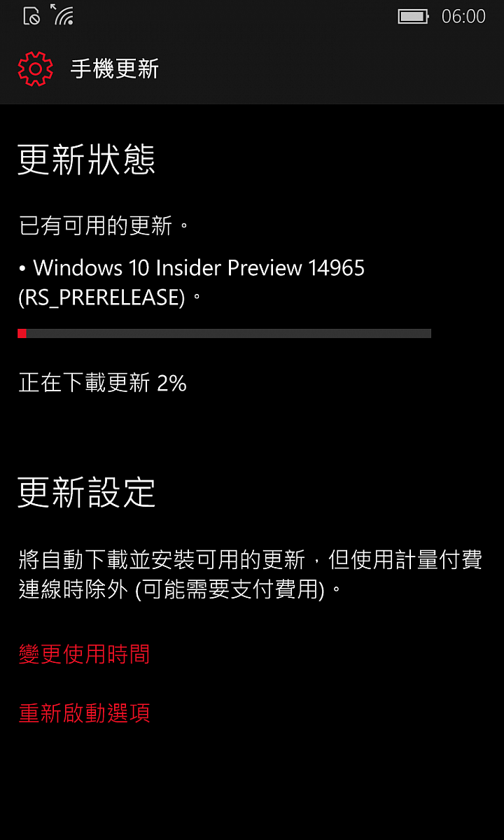The width and height of the screenshot is (504, 840).
Task: Tap the SIM card blocked icon
Action: (32, 16)
